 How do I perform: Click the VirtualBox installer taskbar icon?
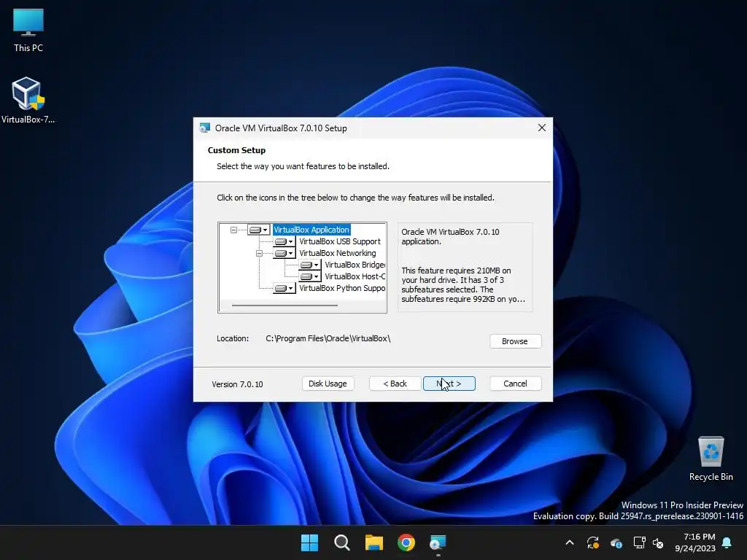(x=438, y=542)
